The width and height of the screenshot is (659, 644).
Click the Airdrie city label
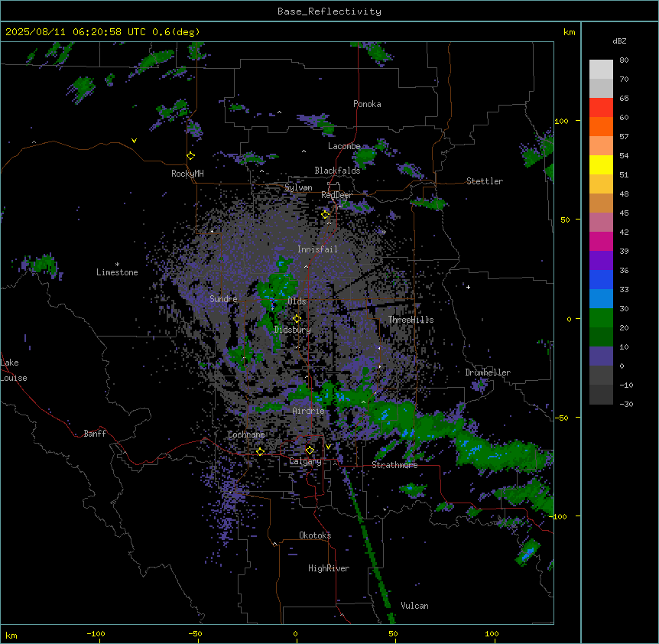pos(309,411)
